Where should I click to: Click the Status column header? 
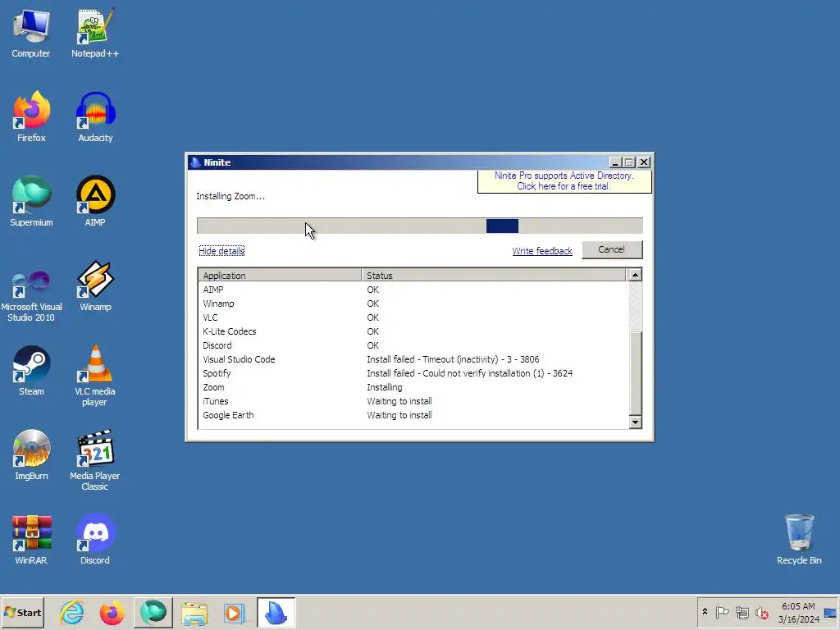[x=493, y=275]
